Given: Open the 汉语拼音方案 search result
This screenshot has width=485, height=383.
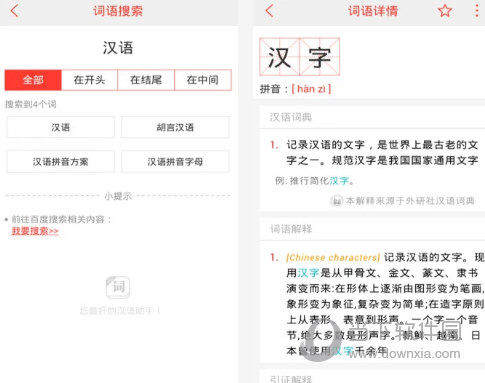Looking at the screenshot, I should (61, 162).
